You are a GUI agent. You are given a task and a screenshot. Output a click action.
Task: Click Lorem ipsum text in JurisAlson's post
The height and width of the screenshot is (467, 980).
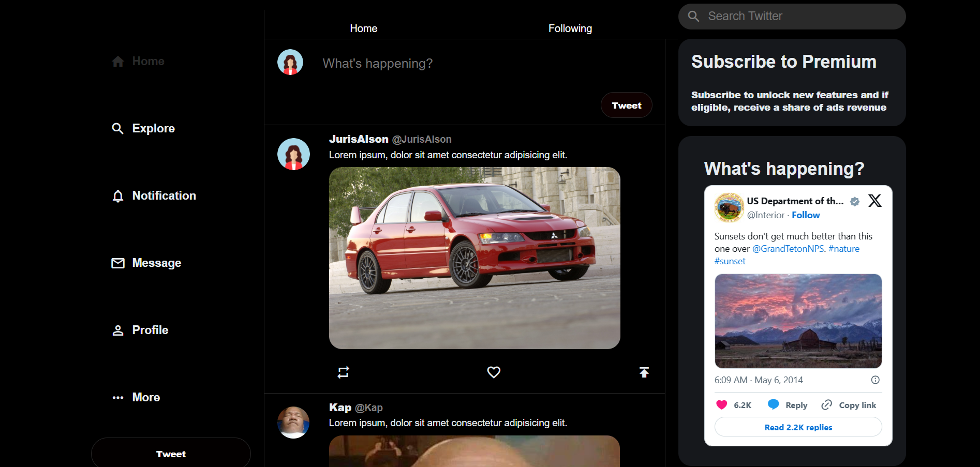click(x=448, y=155)
